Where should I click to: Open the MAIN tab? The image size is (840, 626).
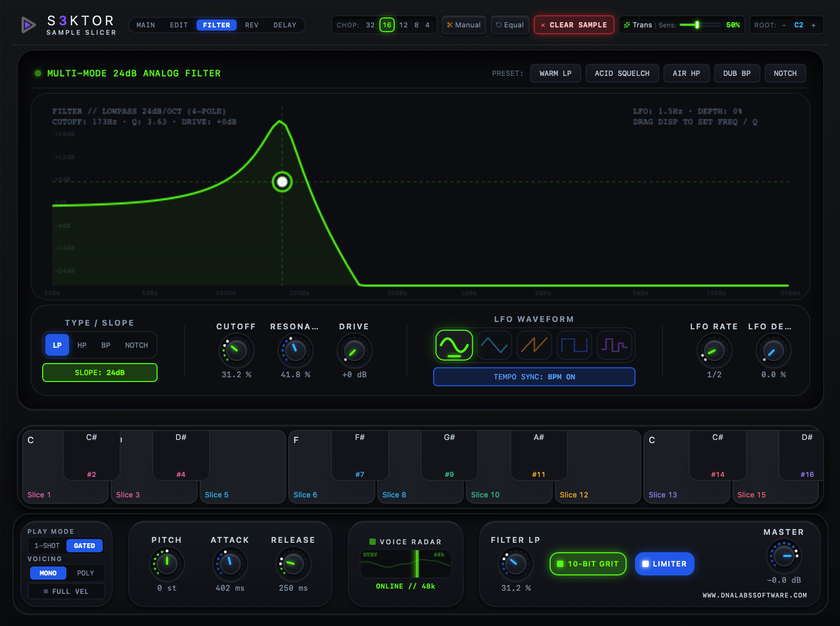[x=146, y=25]
